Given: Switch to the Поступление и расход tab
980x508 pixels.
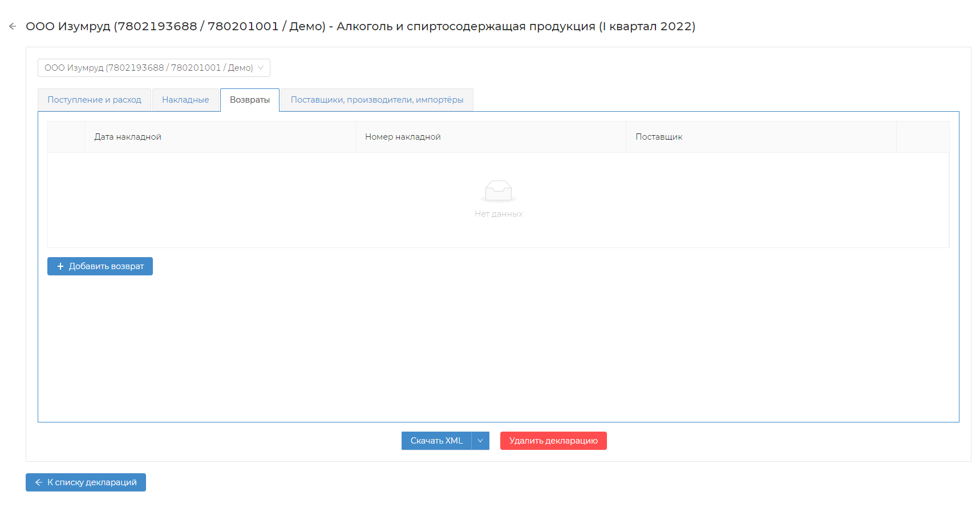Looking at the screenshot, I should point(94,100).
